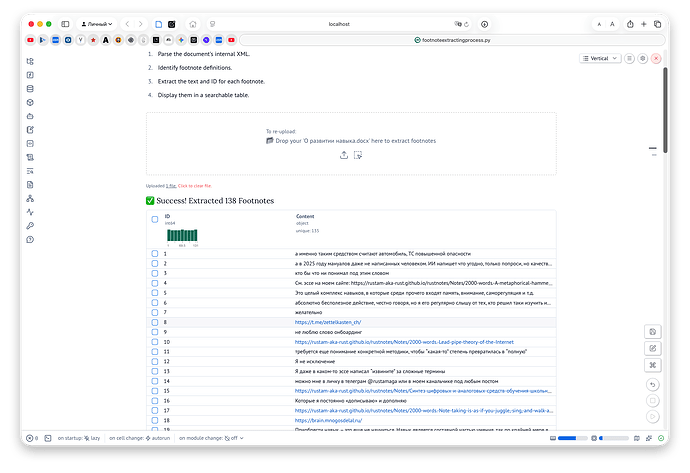This screenshot has width=690, height=473.
Task: Click the 'Click to clear file' link
Action: [201, 185]
